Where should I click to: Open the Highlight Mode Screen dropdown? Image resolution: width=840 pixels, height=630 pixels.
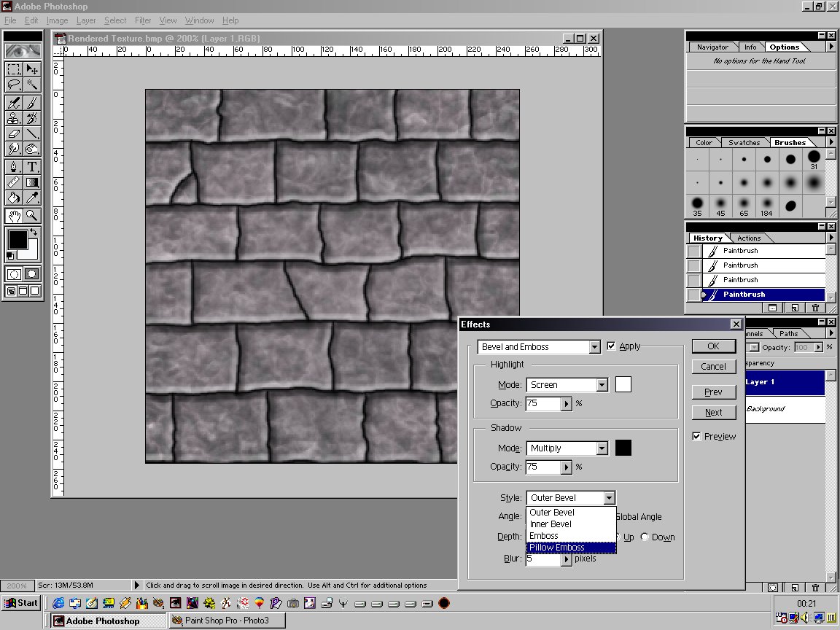pyautogui.click(x=602, y=385)
